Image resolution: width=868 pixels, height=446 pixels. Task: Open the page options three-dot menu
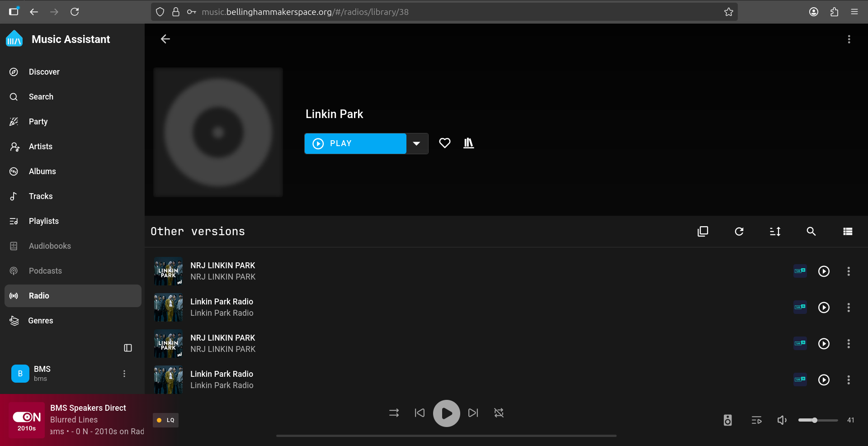point(849,39)
